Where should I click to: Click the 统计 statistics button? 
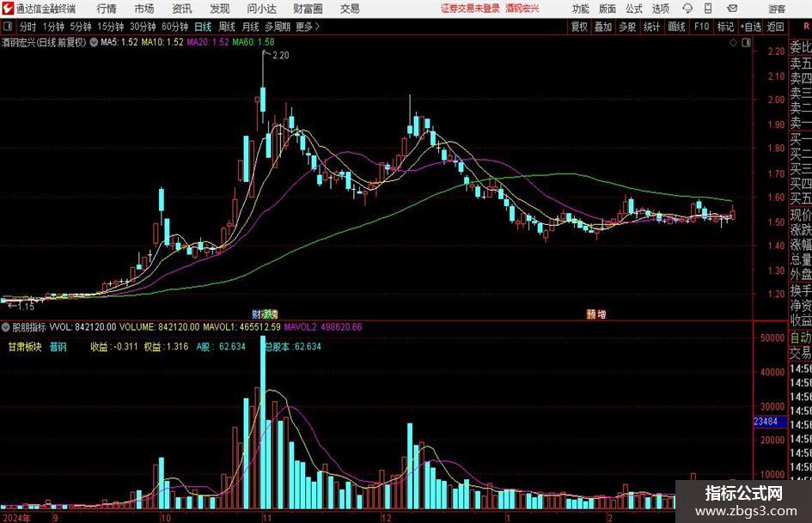651,27
